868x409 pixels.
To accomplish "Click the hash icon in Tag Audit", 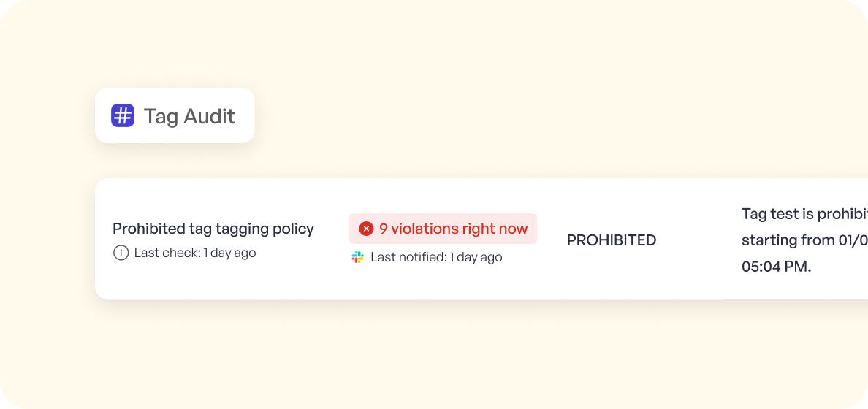I will tap(123, 115).
